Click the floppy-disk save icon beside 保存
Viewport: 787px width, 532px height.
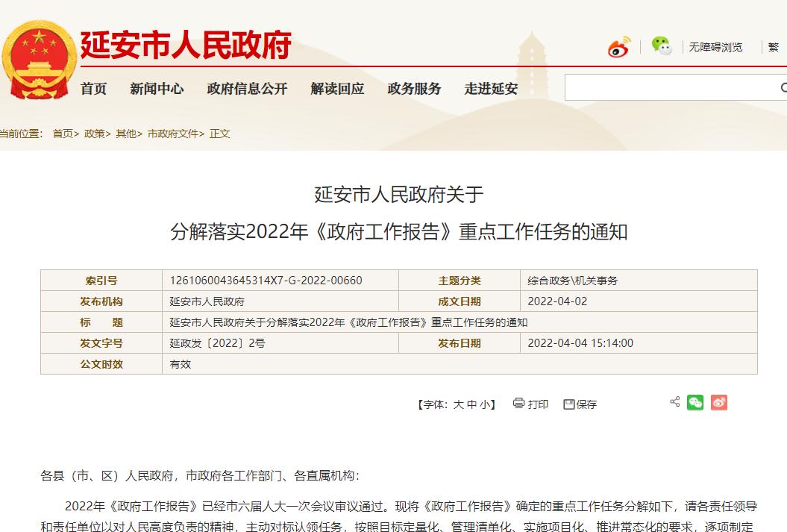coord(569,404)
